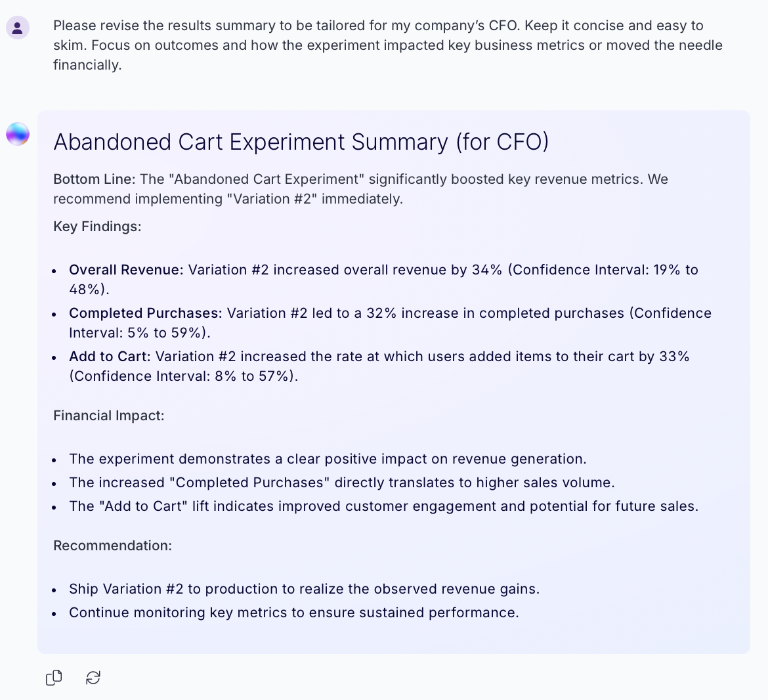768x700 pixels.
Task: Click the bold Overall Revenue label
Action: point(126,270)
